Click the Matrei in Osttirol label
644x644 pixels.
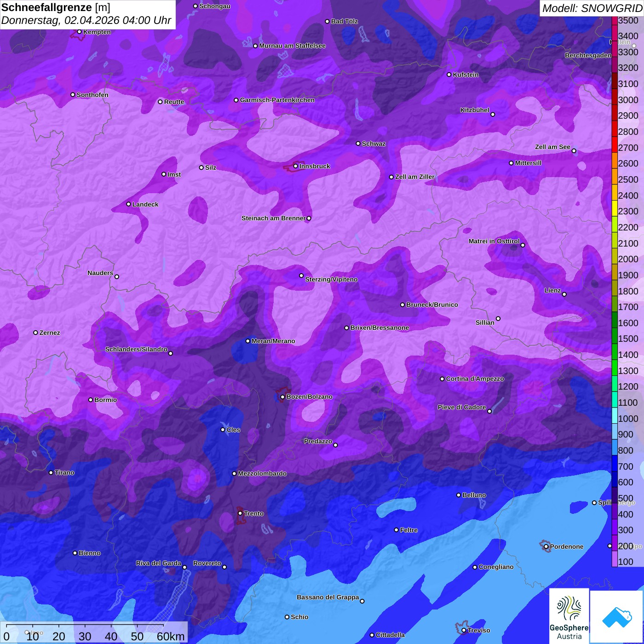click(494, 241)
